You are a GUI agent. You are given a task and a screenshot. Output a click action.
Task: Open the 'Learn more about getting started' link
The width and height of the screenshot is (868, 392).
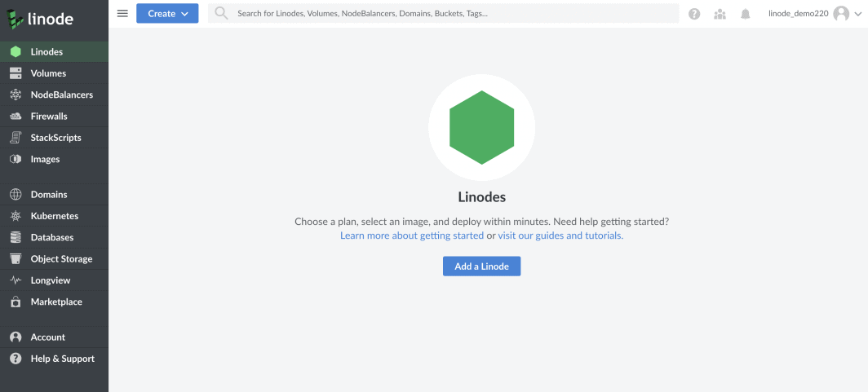tap(412, 236)
